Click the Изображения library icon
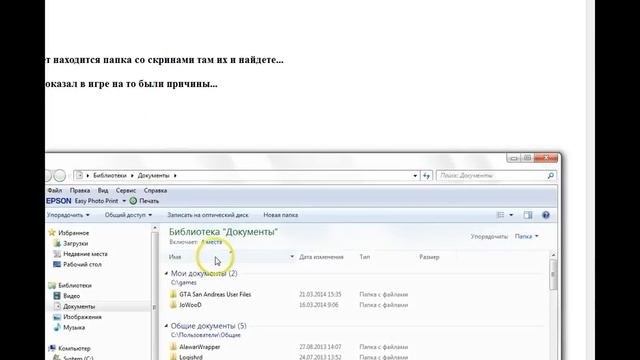The image size is (640, 360). click(x=57, y=317)
